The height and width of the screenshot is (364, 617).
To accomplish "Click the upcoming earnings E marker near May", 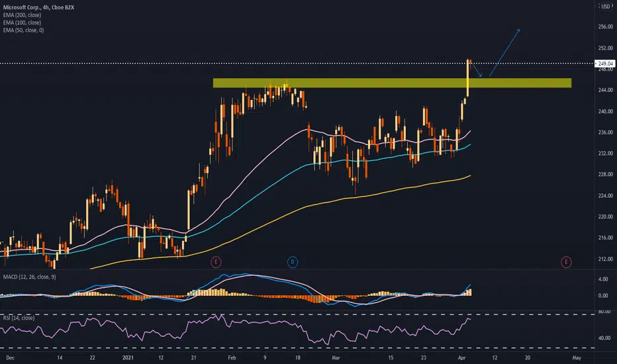I will tap(566, 261).
